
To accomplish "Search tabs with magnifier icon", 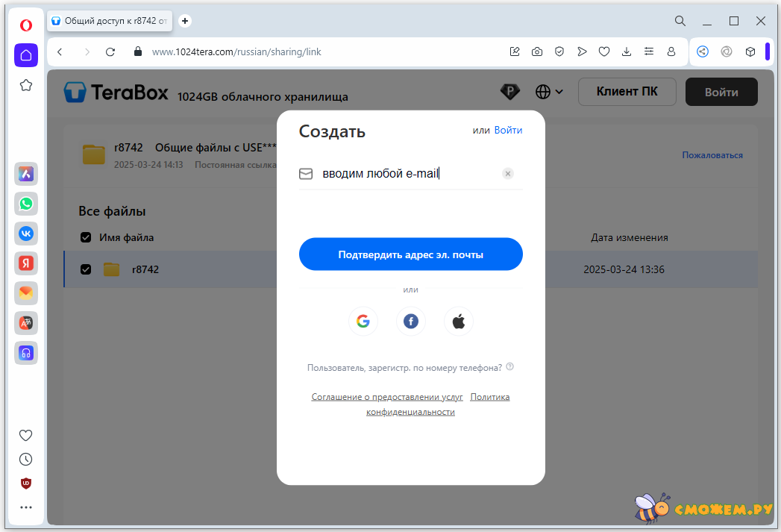I will pos(680,21).
